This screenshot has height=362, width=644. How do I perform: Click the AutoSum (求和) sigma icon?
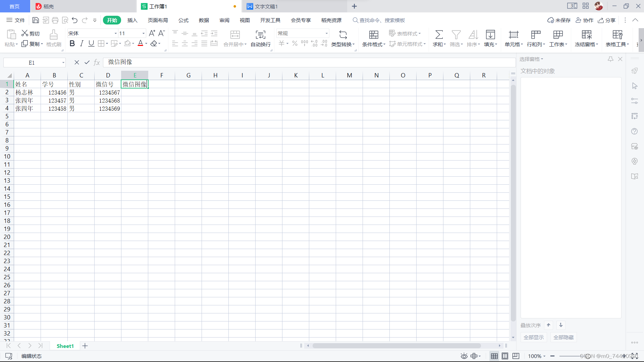[x=439, y=35]
